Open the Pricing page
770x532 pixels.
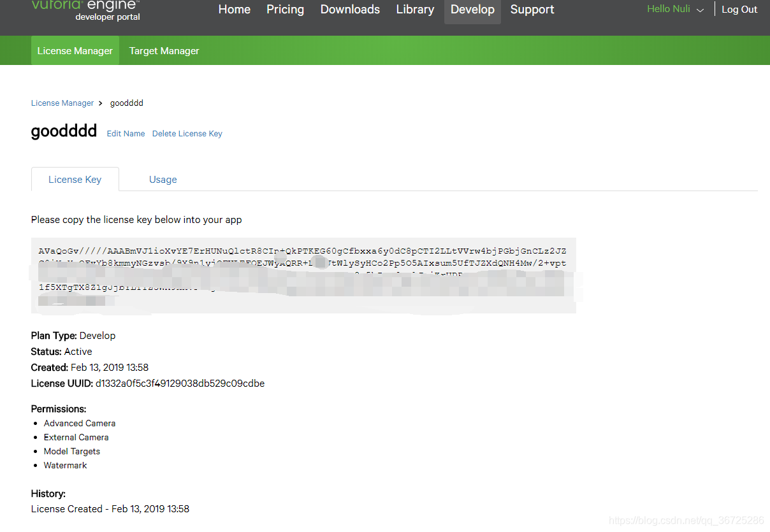point(285,10)
